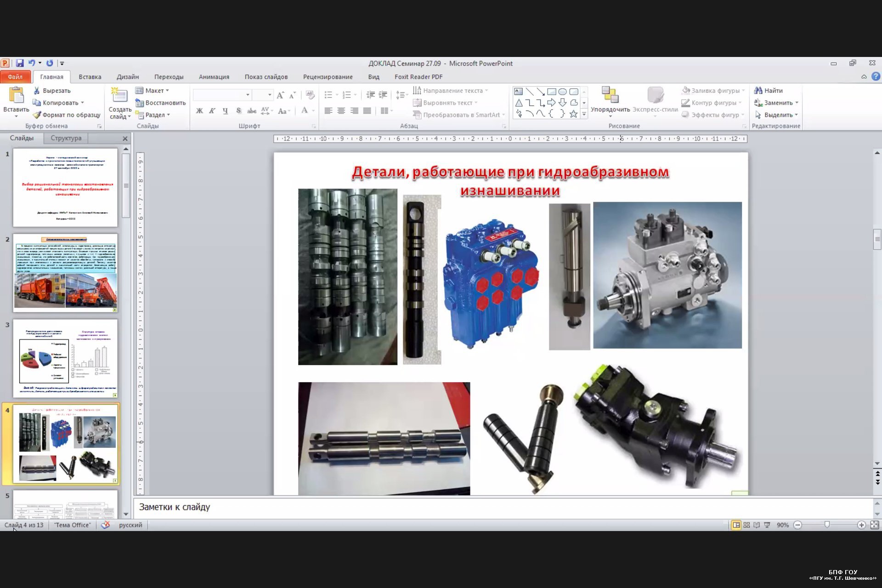The height and width of the screenshot is (588, 882).
Task: Toggle text shadow (S)
Action: point(238,111)
